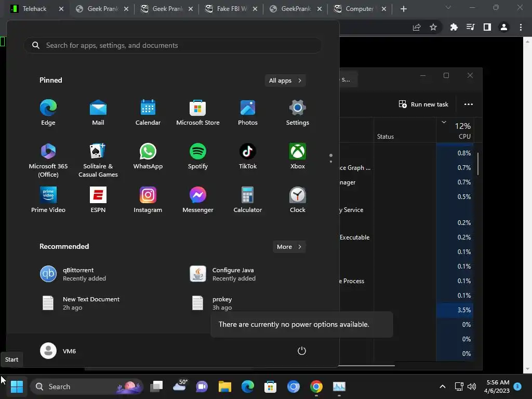Open Task Manager more options ellipsis
Screen dimensions: 532x399
(469, 104)
